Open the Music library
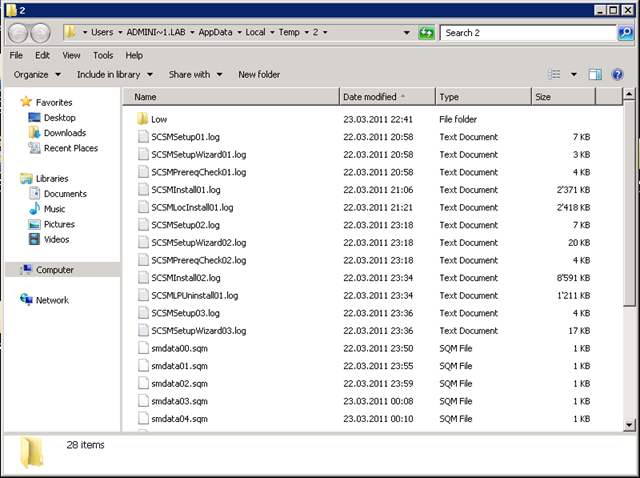Screen dimensions: 640x478 54,209
